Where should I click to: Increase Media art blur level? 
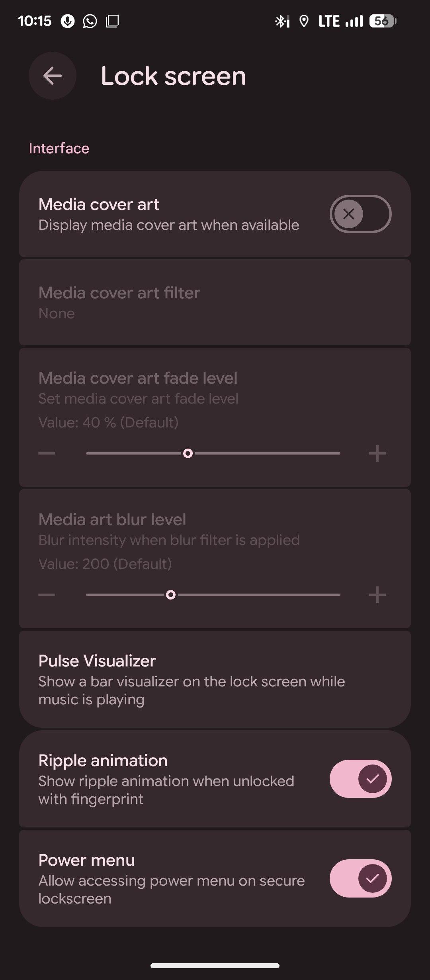[377, 595]
